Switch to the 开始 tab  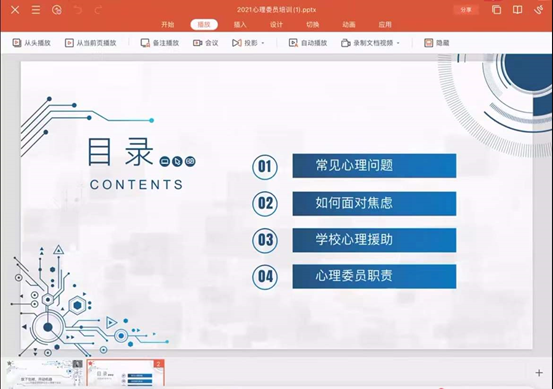168,24
